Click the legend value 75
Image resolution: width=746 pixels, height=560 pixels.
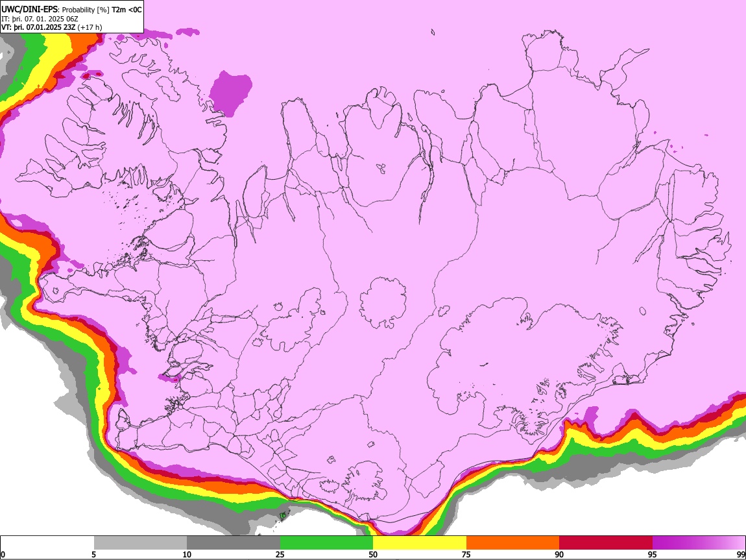[466, 555]
